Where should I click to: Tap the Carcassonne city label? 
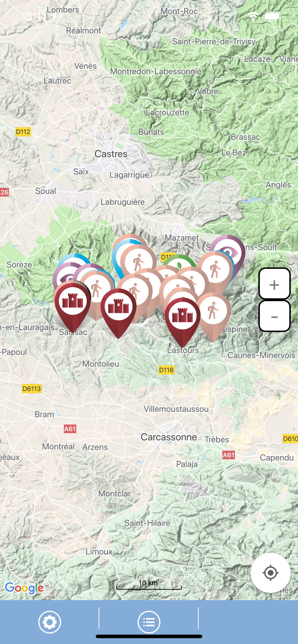pos(169,437)
